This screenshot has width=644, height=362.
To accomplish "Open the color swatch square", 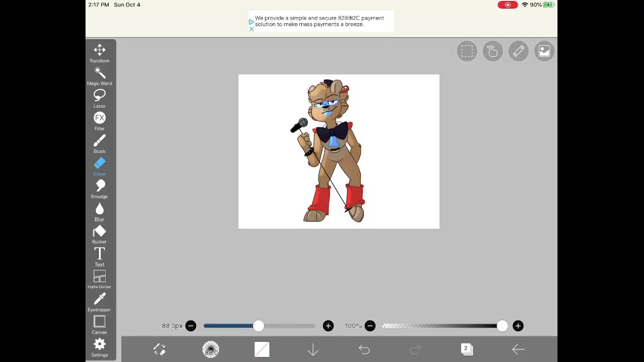I will pos(262,349).
